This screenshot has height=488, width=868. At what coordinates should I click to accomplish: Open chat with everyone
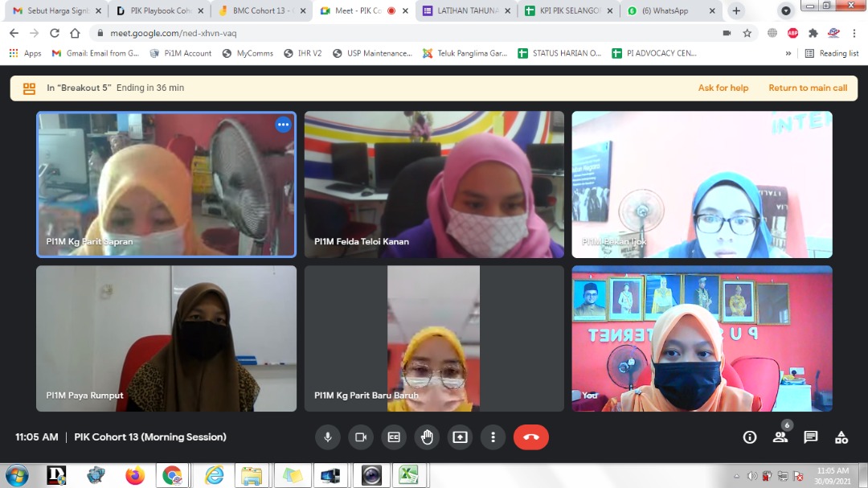811,437
